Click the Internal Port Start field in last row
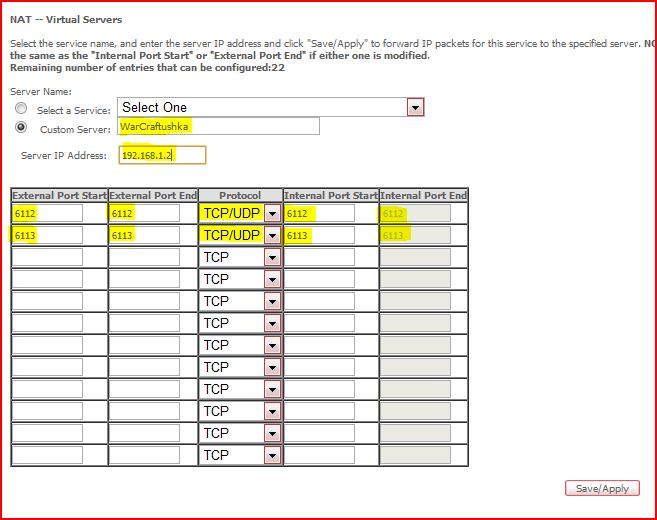This screenshot has height=520, width=657. tap(319, 455)
